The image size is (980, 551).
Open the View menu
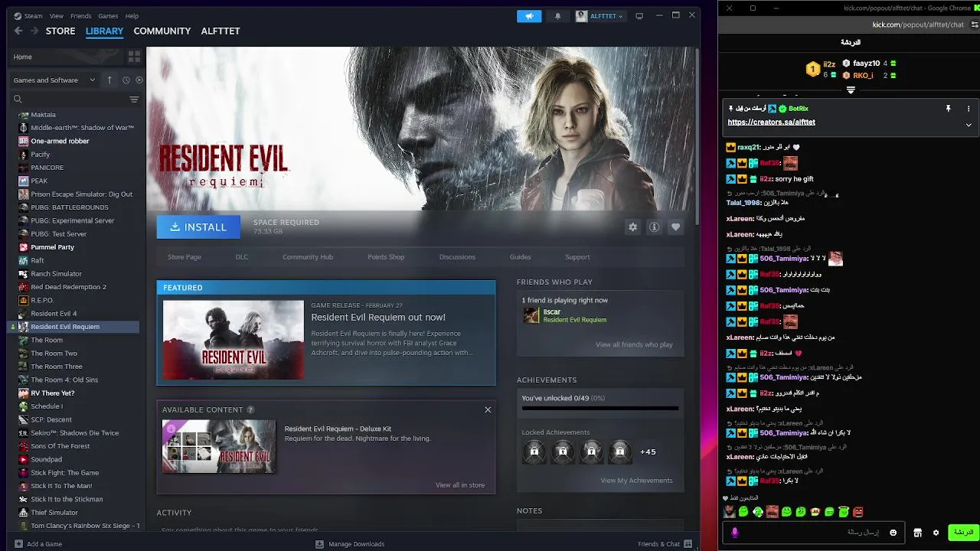coord(56,16)
